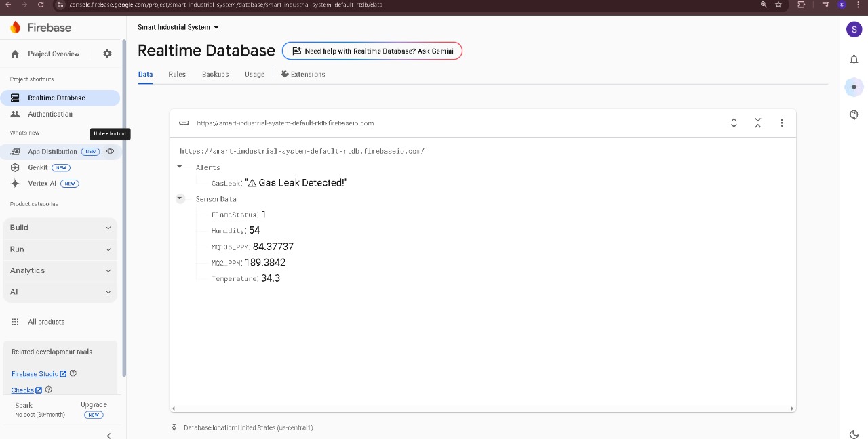Select the GasLeak alert value

pos(296,183)
